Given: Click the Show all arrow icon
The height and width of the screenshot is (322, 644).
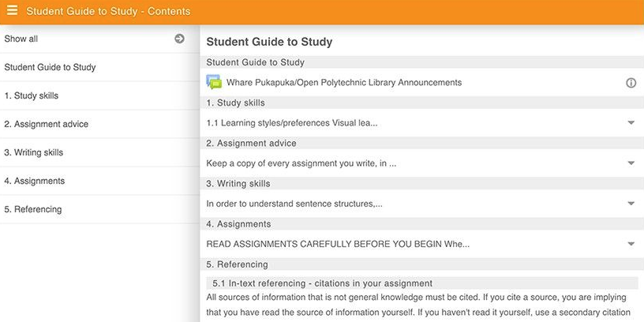Looking at the screenshot, I should tap(179, 39).
